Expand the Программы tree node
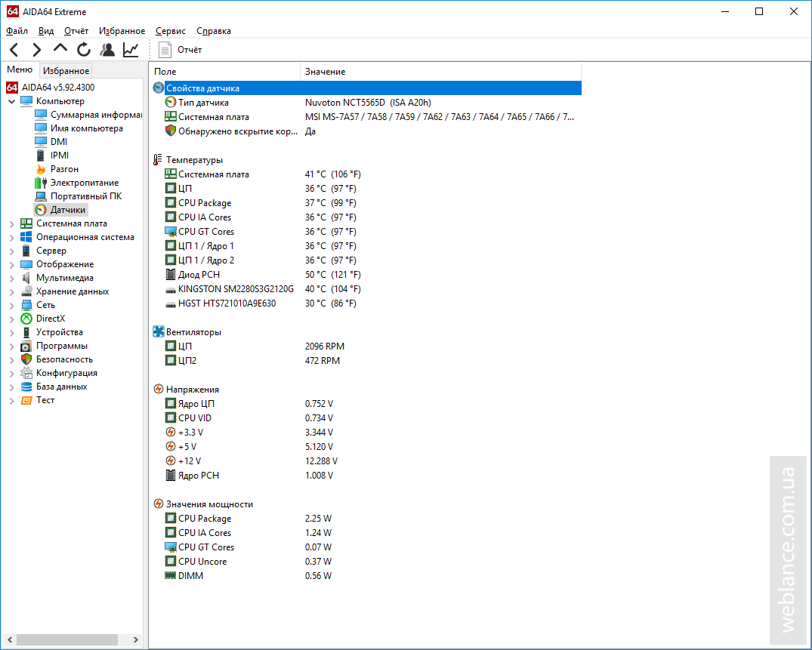The image size is (812, 650). point(12,347)
